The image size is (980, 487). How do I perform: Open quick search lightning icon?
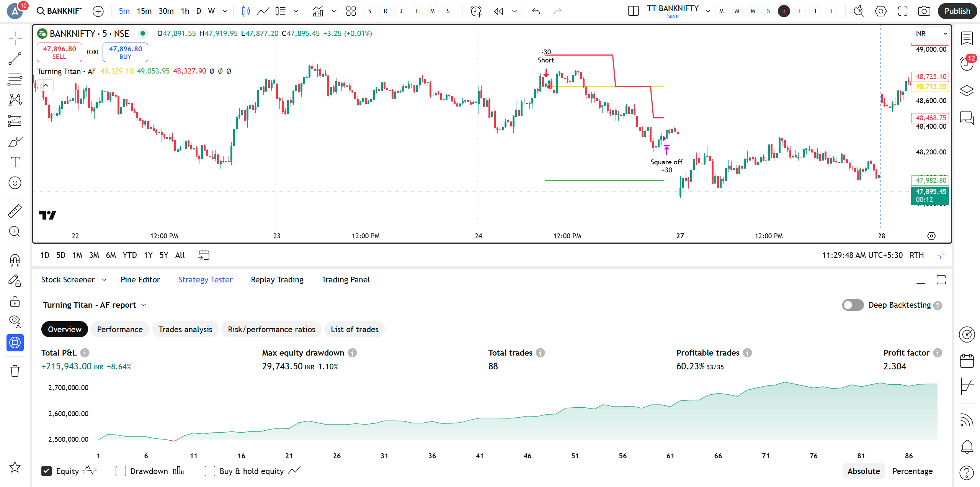tap(859, 11)
